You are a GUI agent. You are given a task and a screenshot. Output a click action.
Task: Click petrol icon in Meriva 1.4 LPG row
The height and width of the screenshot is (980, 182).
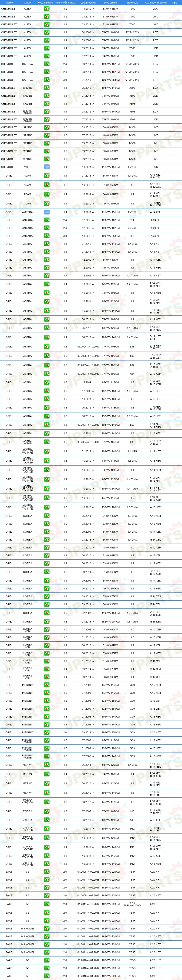tap(46, 765)
